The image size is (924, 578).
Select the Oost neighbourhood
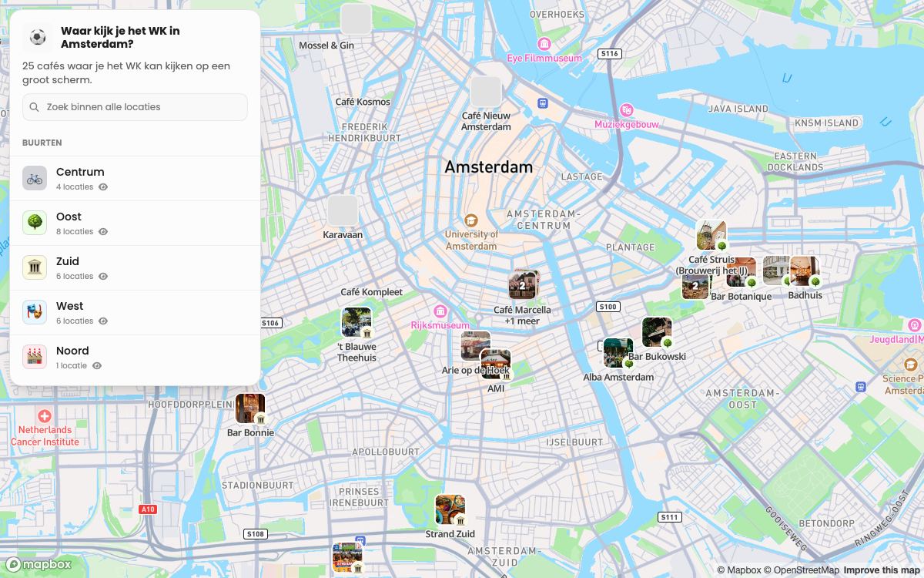(x=135, y=223)
